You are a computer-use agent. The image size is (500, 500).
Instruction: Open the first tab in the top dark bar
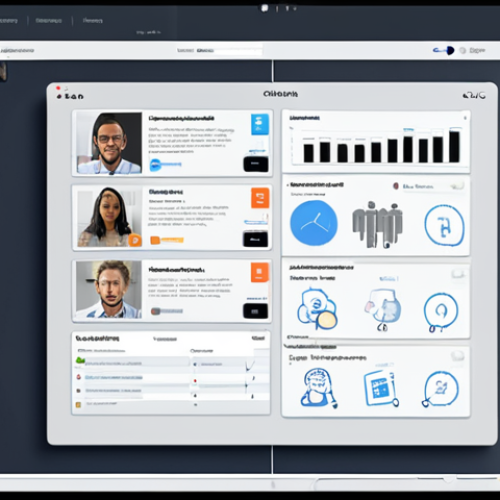pos(9,21)
